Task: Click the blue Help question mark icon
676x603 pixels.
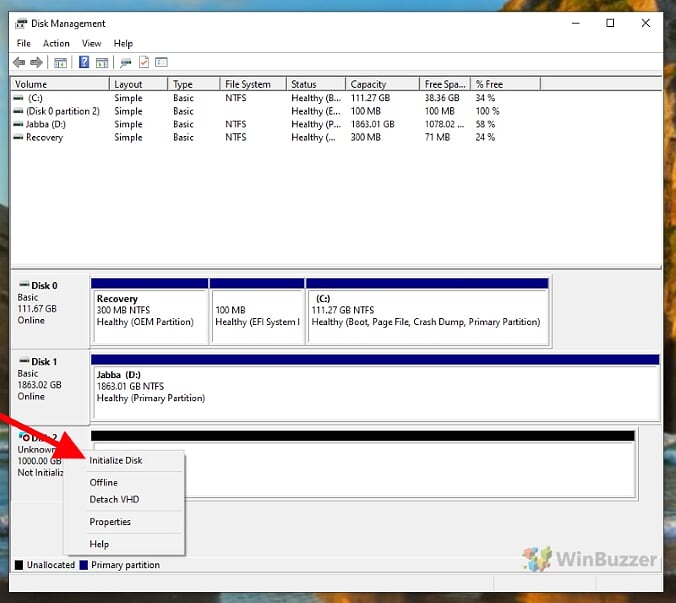Action: [84, 62]
